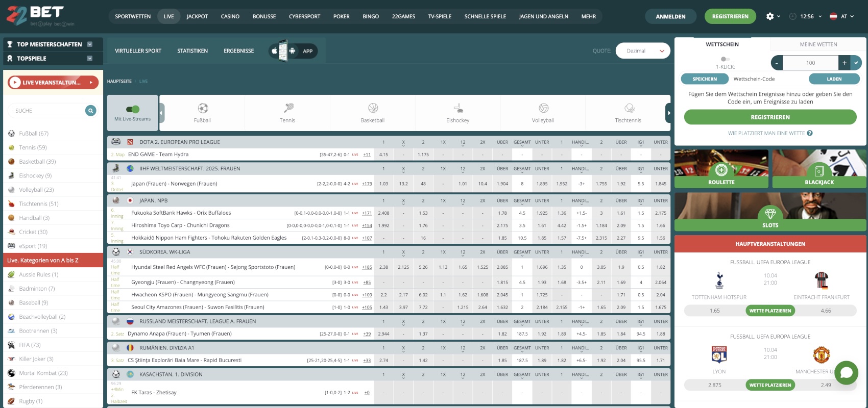This screenshot has width=868, height=408.
Task: Open the settings gear icon in header
Action: click(x=770, y=16)
